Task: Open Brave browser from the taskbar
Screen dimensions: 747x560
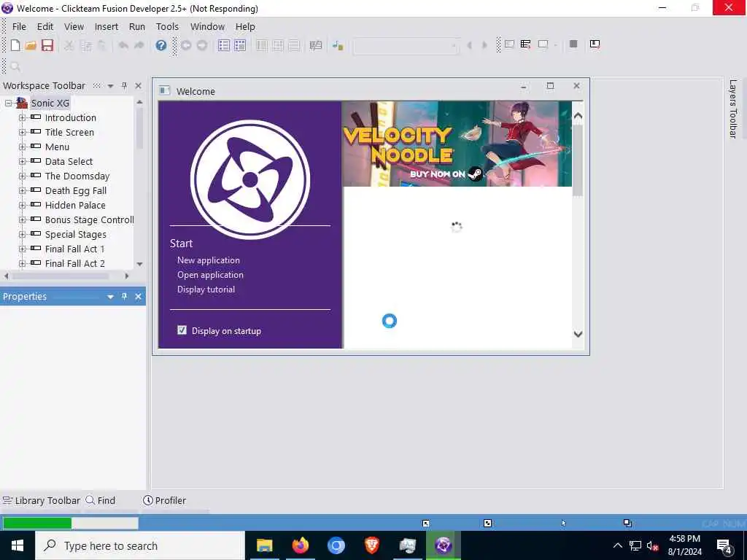Action: click(371, 545)
